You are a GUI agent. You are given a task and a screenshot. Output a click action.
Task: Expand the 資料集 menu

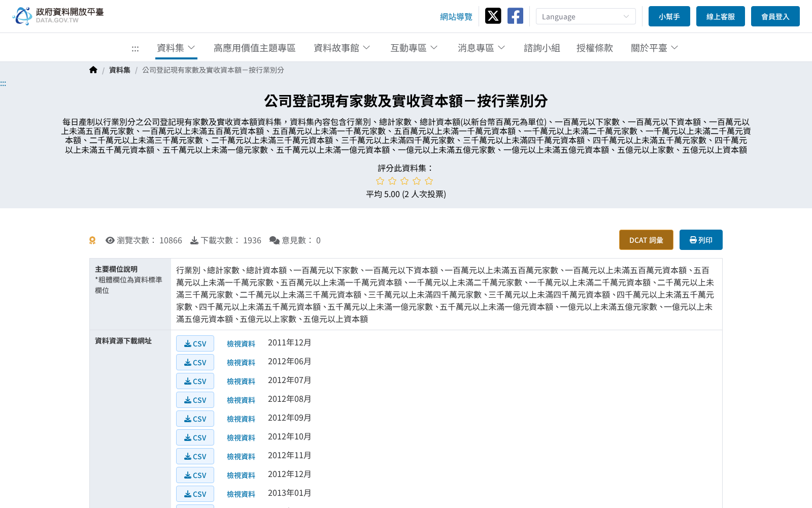(x=176, y=48)
